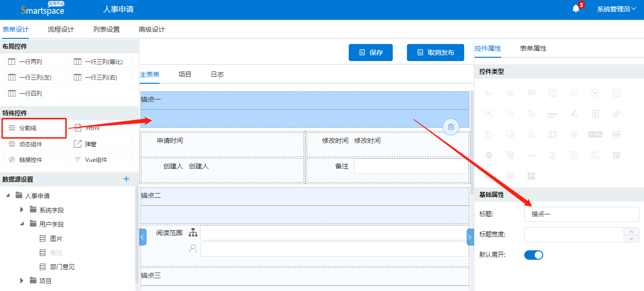Collapse the 用户字段 folder
The height and width of the screenshot is (291, 644).
(22, 224)
